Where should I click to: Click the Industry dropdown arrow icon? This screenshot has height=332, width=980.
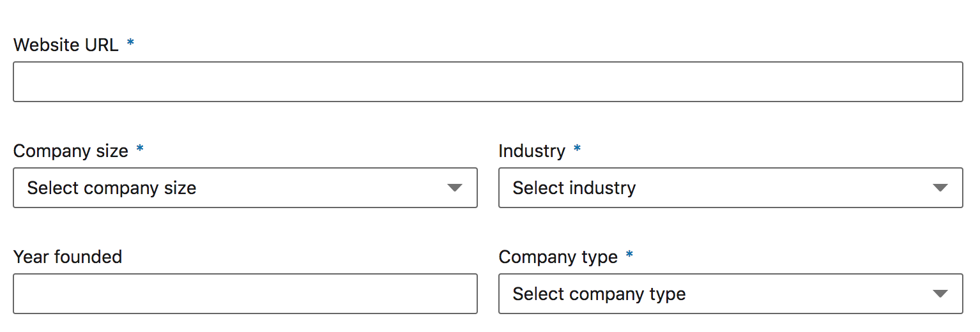point(940,188)
